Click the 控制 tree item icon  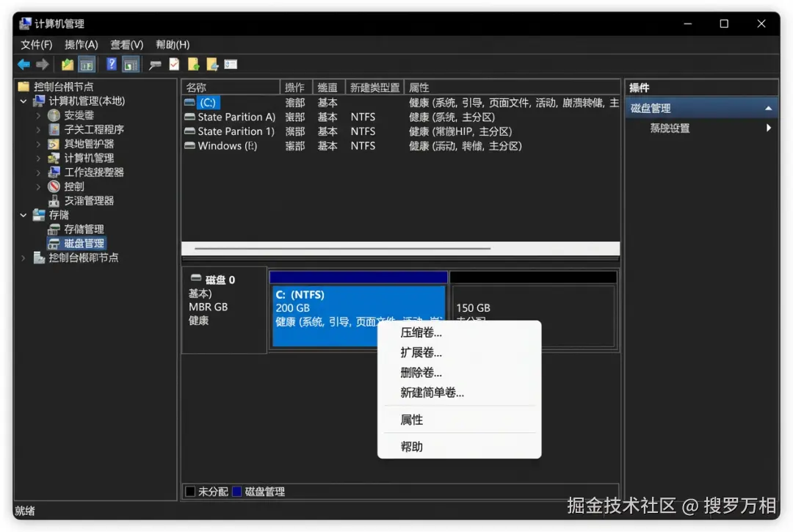[x=53, y=186]
